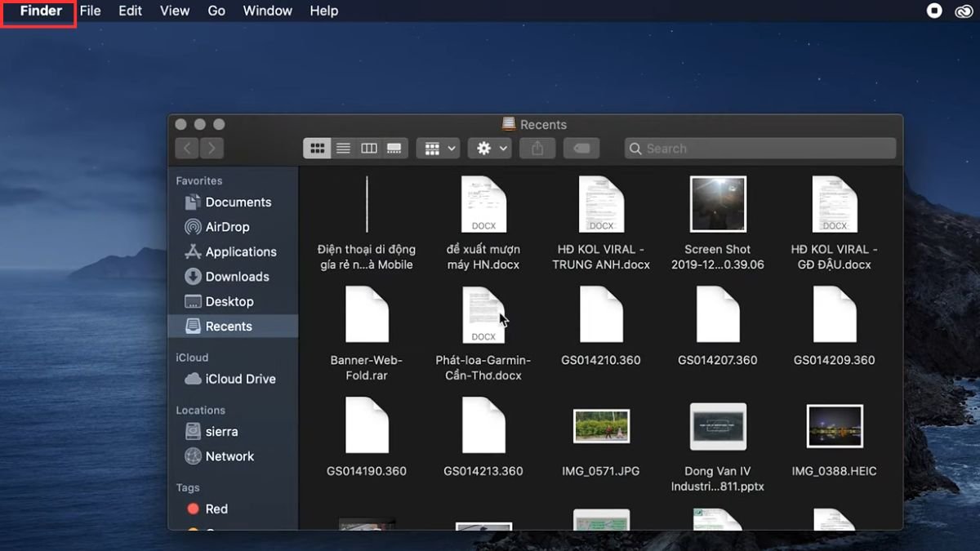Select iCloud Drive in sidebar
This screenshot has height=551, width=980.
pos(240,379)
